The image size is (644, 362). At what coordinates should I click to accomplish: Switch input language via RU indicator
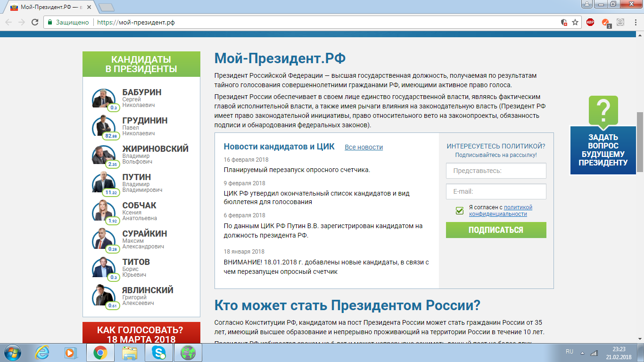(570, 352)
